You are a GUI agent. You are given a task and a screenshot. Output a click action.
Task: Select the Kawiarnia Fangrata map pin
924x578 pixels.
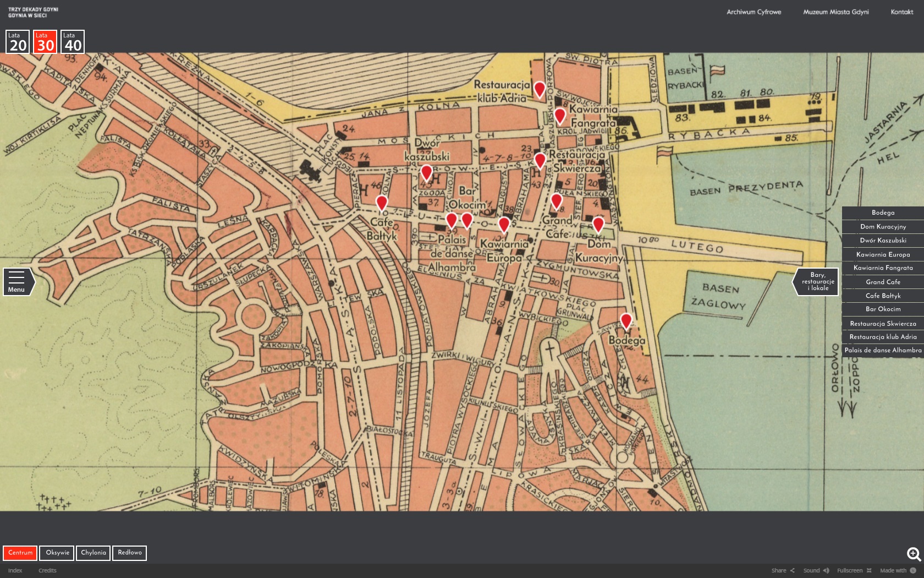pyautogui.click(x=559, y=116)
